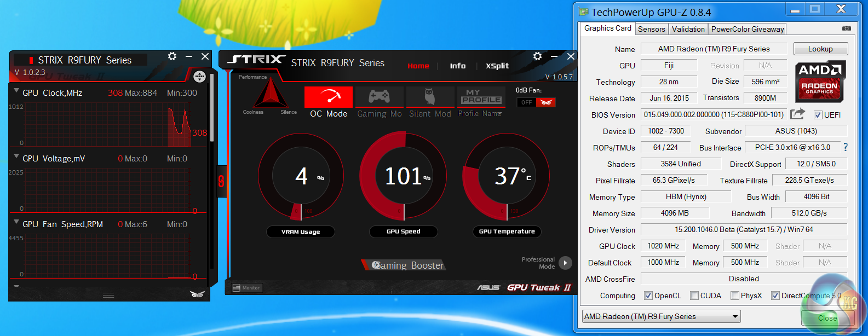868x336 pixels.
Task: Toggle the OpenCL checkbox
Action: [648, 296]
